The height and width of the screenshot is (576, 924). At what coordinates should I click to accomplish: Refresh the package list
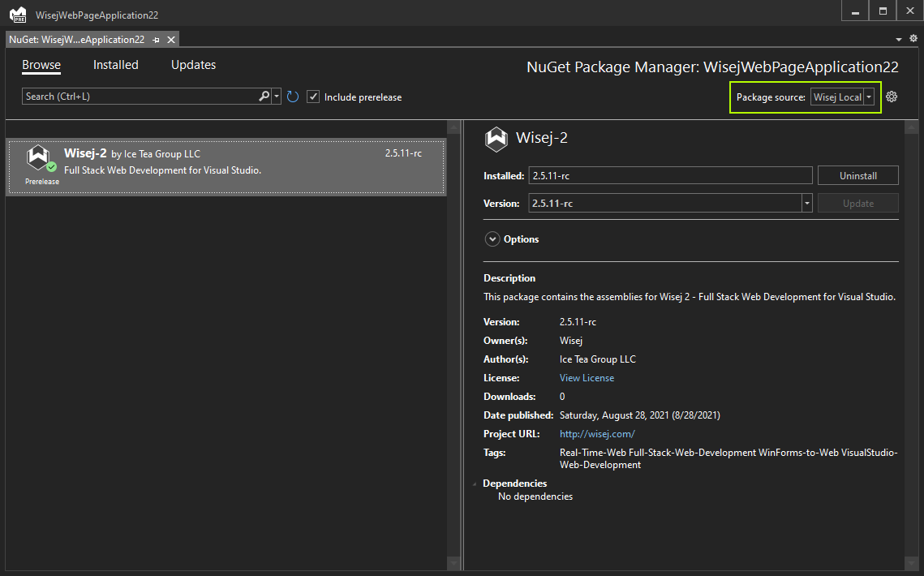pyautogui.click(x=293, y=97)
